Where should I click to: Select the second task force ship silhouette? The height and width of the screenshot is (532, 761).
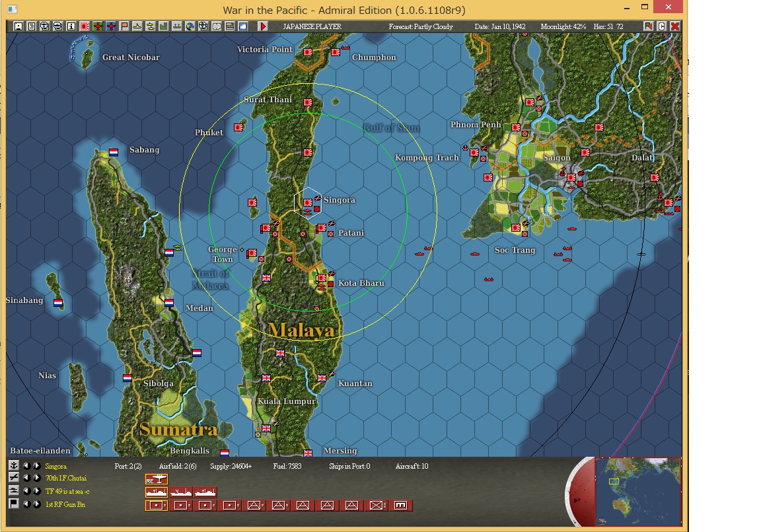(x=181, y=492)
